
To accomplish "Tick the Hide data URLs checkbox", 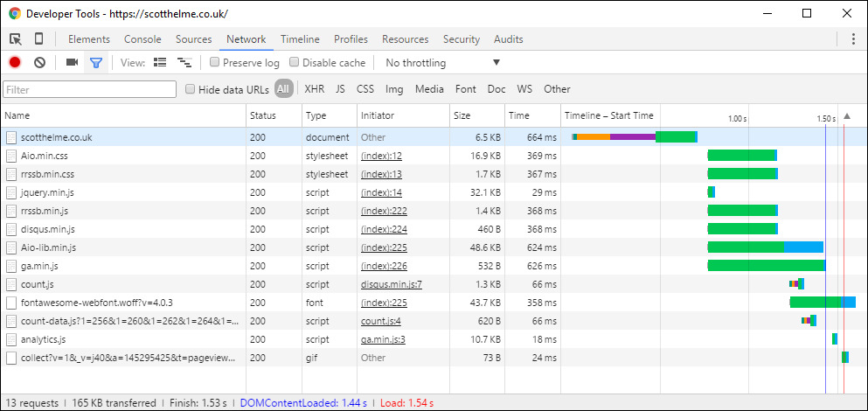I will pos(190,89).
